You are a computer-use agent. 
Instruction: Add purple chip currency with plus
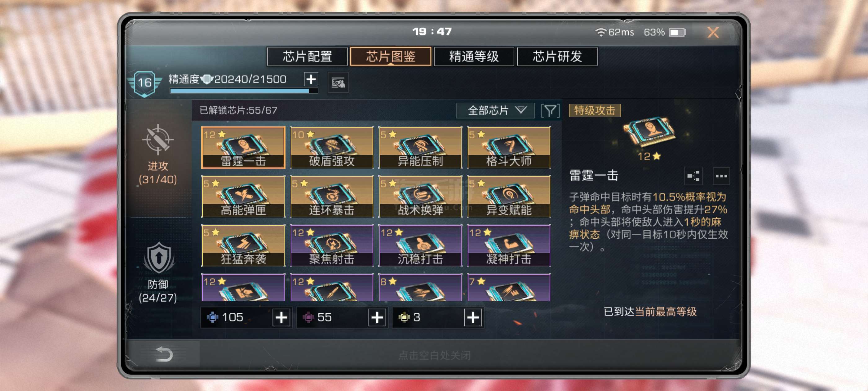(x=377, y=317)
